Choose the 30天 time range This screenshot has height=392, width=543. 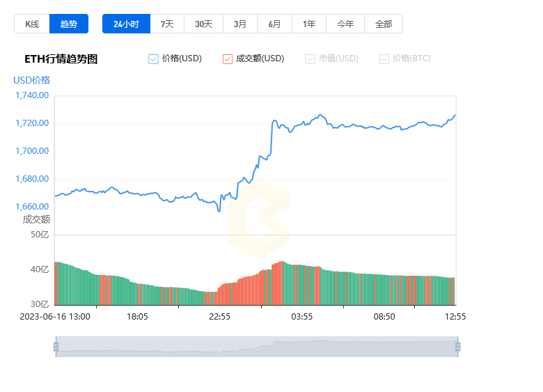(x=203, y=24)
